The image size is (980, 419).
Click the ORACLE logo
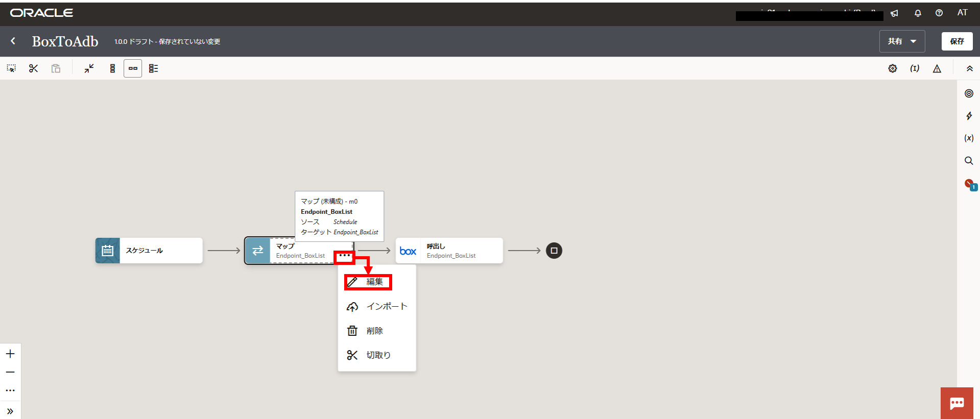tap(41, 13)
